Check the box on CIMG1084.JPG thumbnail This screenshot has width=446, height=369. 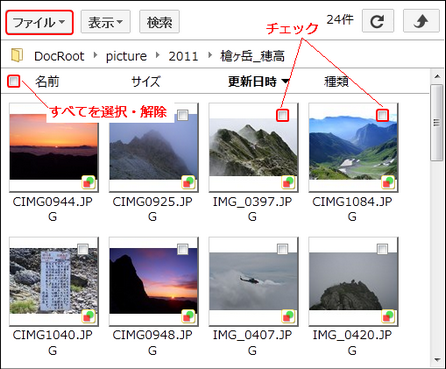pyautogui.click(x=382, y=115)
